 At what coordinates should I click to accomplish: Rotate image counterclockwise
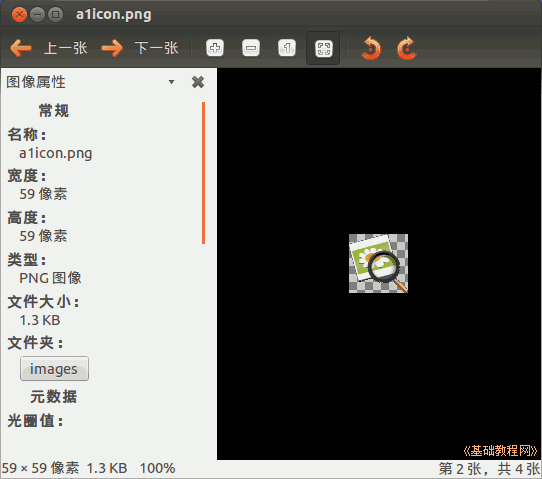[x=371, y=48]
